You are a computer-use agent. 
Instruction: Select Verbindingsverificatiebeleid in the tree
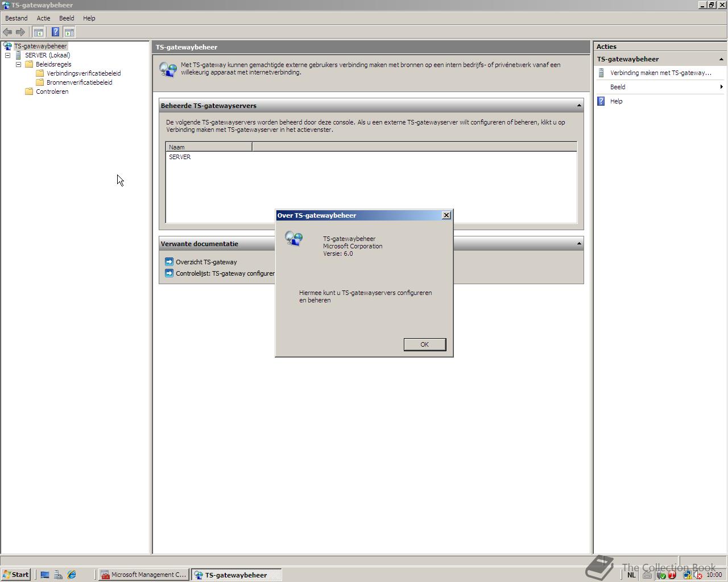point(84,73)
